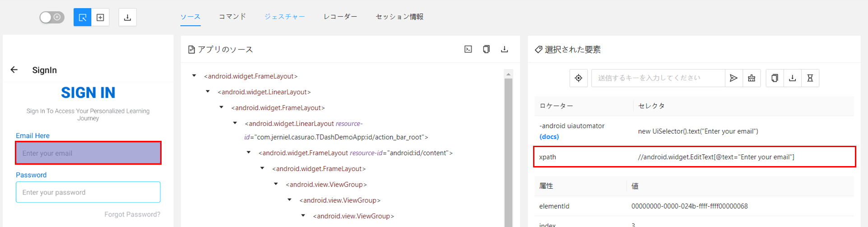
Task: Collapse the root android.widget.FrameLayout node
Action: pos(194,76)
